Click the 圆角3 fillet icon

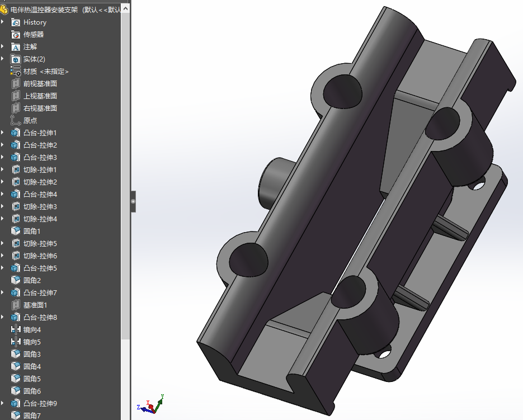(x=15, y=354)
